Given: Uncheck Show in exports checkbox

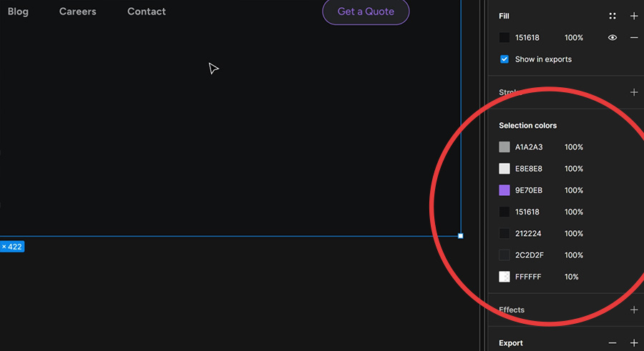Looking at the screenshot, I should coord(504,59).
